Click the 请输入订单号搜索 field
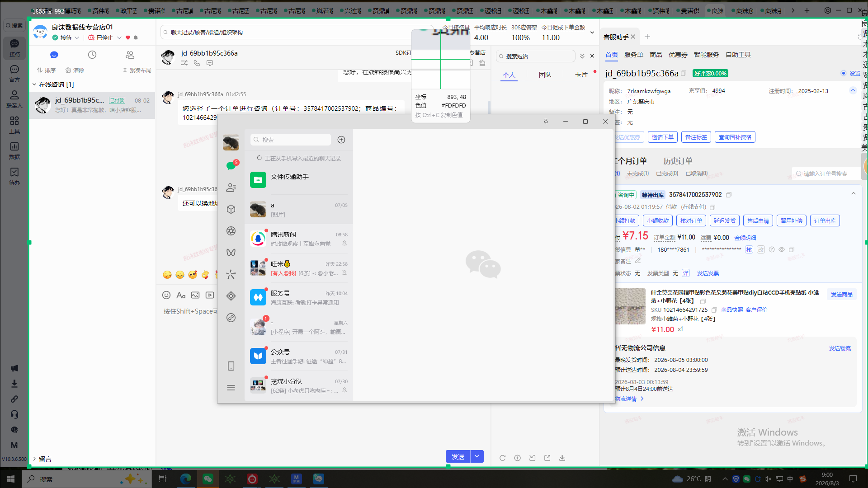868x488 pixels. coord(826,174)
